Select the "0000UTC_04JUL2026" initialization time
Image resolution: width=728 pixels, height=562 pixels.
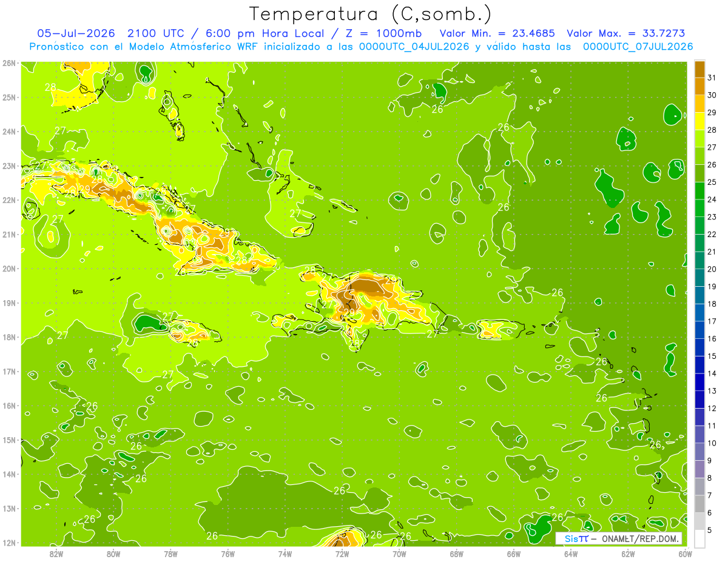pyautogui.click(x=414, y=46)
